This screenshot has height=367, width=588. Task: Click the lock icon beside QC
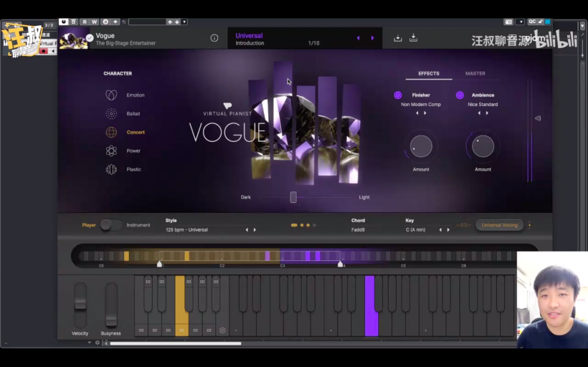pos(541,22)
